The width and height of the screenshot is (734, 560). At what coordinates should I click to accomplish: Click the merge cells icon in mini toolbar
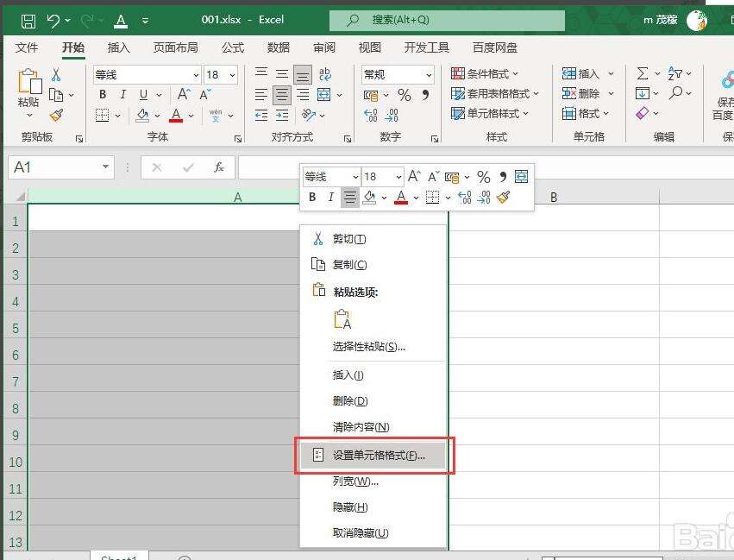click(521, 177)
